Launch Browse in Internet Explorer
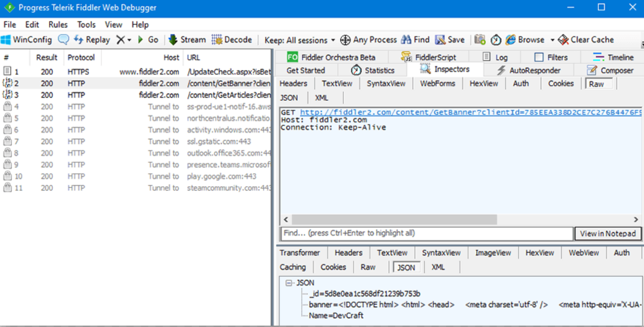 [525, 40]
